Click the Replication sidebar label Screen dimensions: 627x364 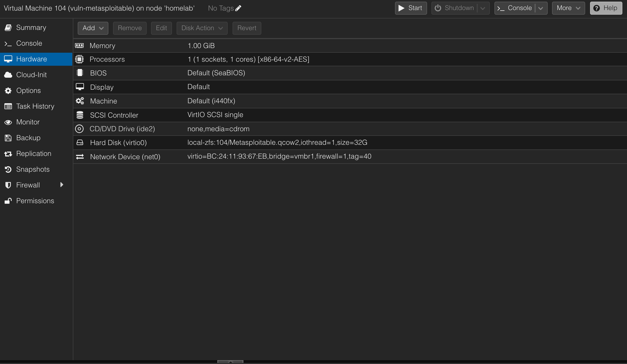click(x=34, y=153)
